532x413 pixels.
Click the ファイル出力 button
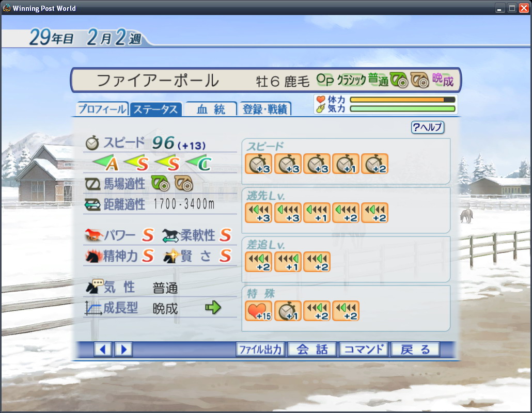(260, 350)
